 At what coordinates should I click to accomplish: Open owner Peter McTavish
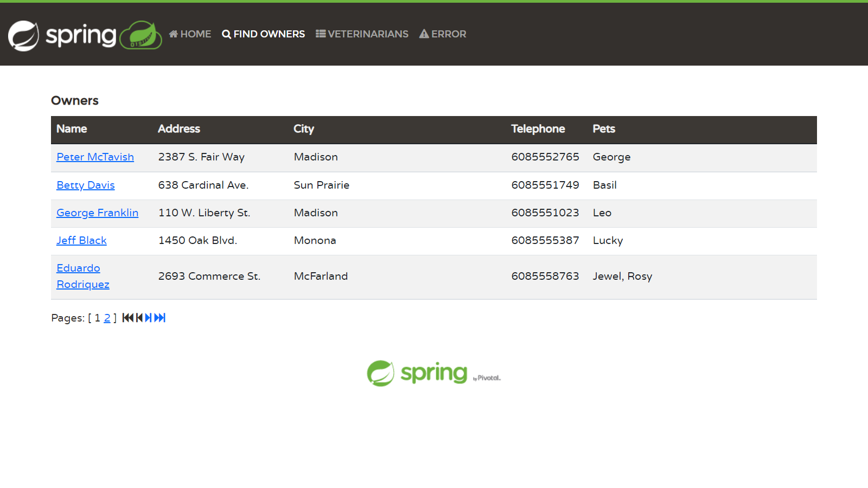(x=95, y=157)
